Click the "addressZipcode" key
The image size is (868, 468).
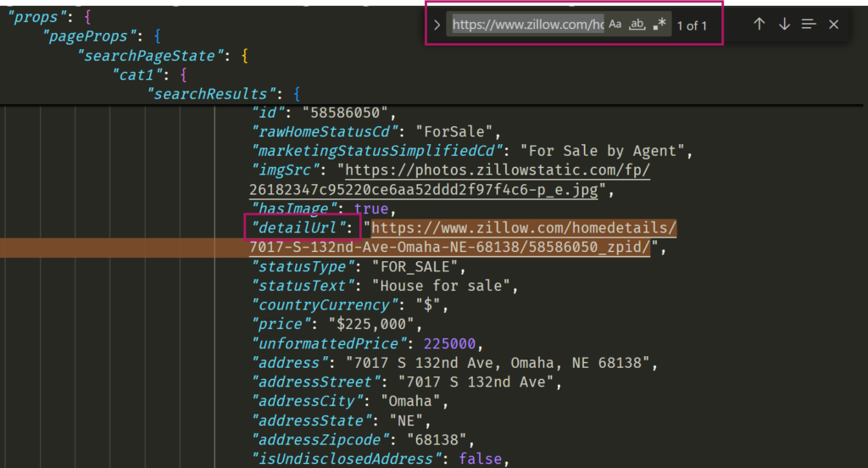pos(320,440)
